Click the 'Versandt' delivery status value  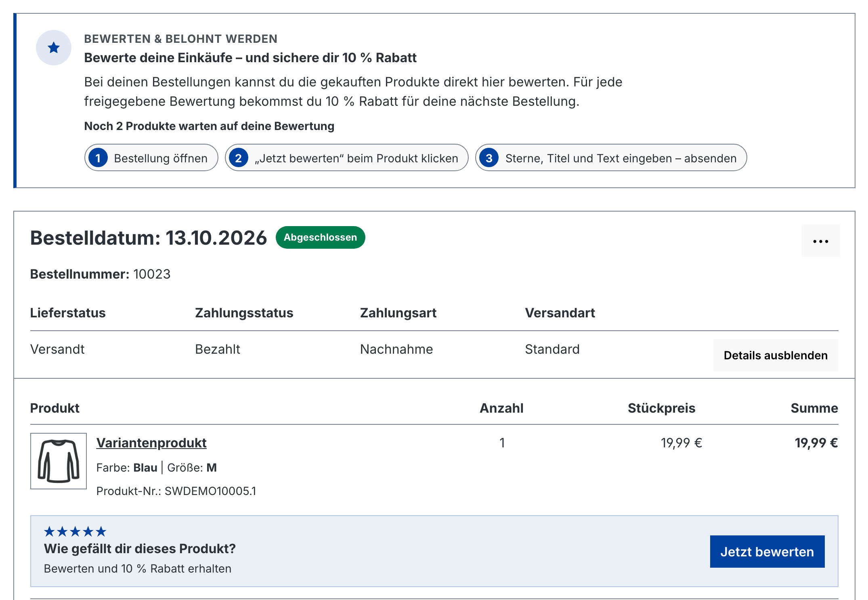click(x=57, y=349)
